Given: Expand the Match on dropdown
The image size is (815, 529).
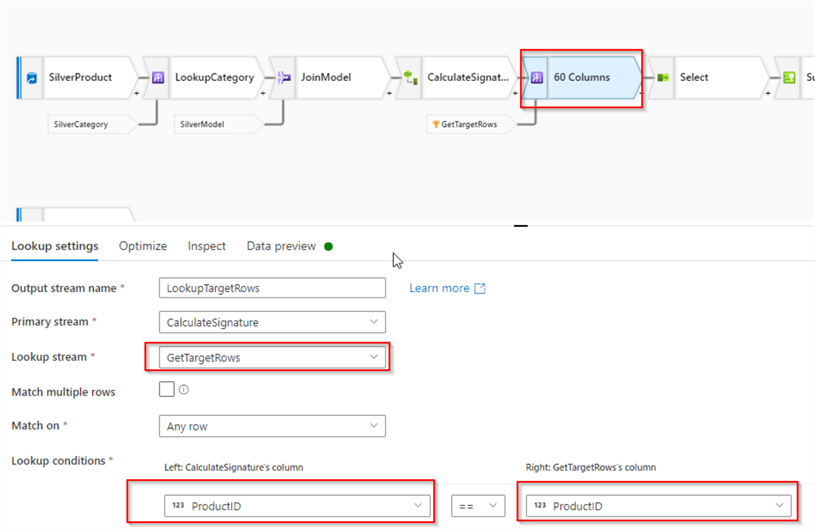Looking at the screenshot, I should (x=272, y=426).
